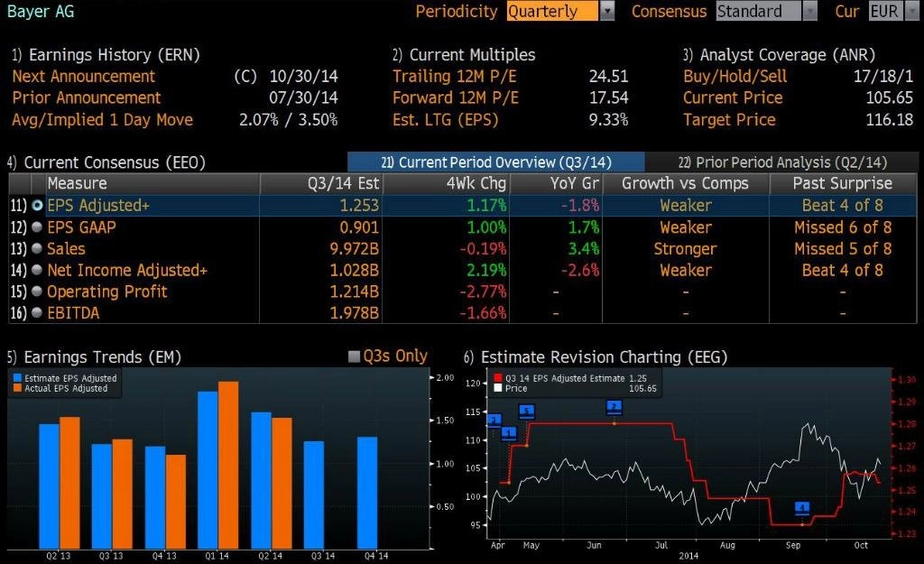924x564 pixels.
Task: Click Bayer AG security name
Action: [x=41, y=11]
